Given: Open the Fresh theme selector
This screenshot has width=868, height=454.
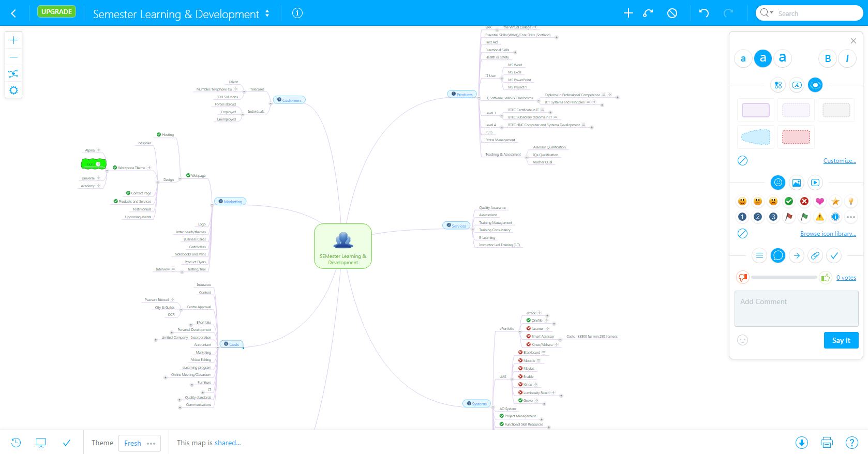Looking at the screenshot, I should coord(140,443).
